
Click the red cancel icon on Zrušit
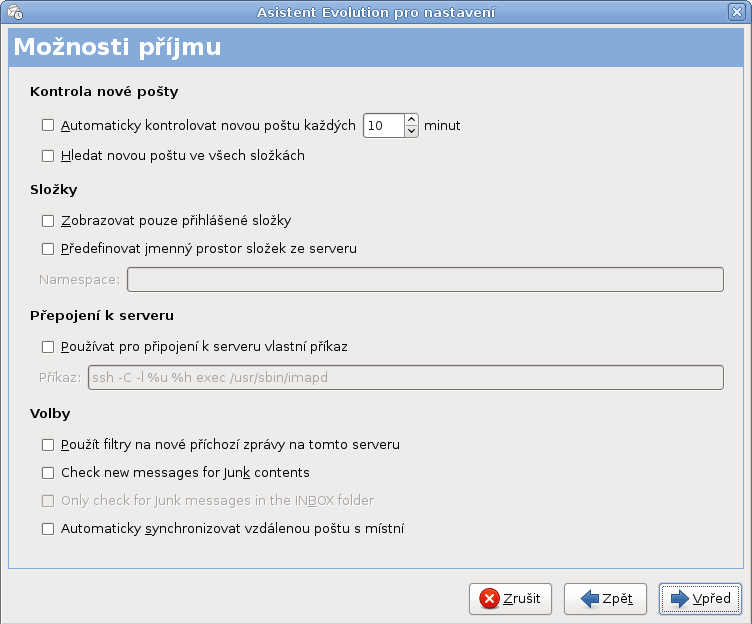(489, 599)
